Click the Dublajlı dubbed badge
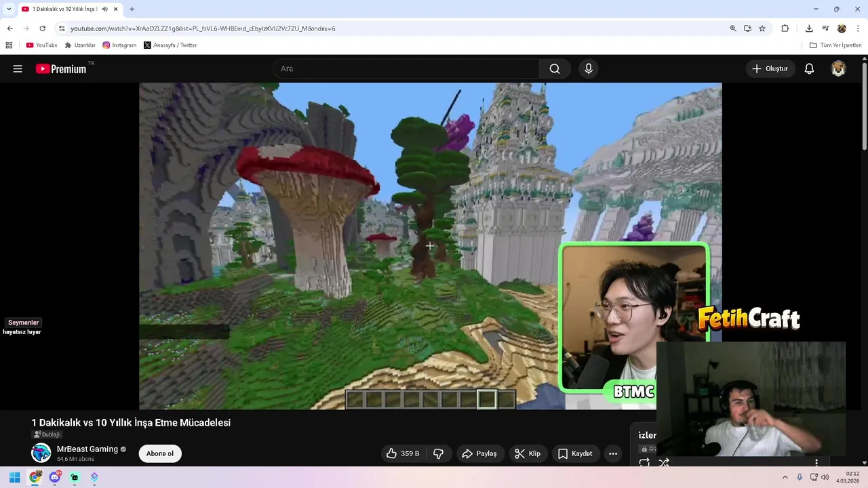 click(47, 434)
